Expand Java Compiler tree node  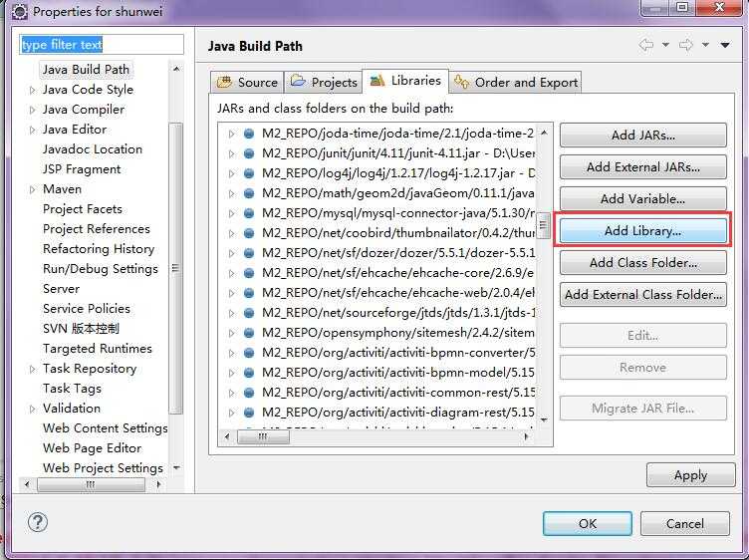click(32, 110)
